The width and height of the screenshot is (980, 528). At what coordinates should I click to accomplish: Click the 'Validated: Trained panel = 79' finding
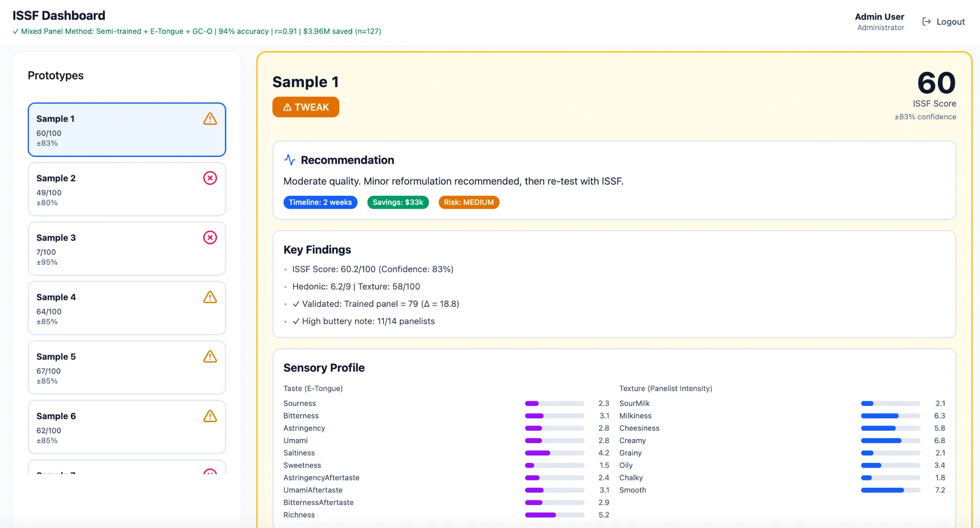(376, 304)
